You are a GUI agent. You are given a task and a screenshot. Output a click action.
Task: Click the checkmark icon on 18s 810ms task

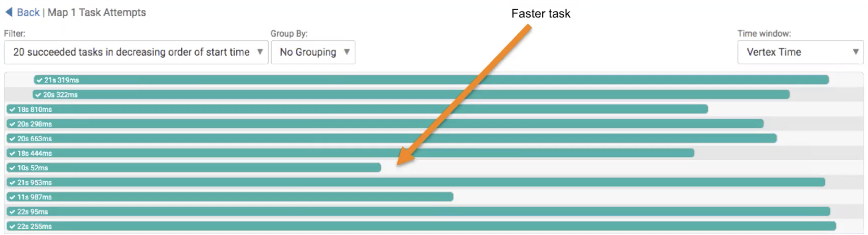[12, 109]
